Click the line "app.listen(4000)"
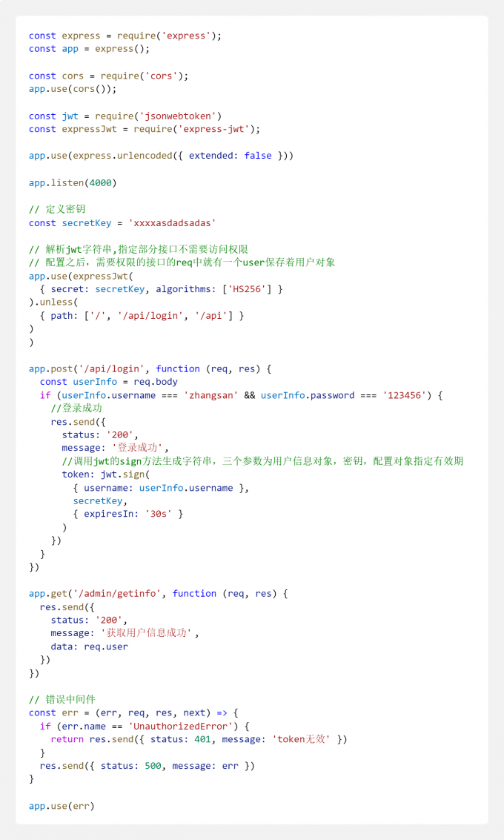Screen dimensions: 504x840 [x=73, y=183]
